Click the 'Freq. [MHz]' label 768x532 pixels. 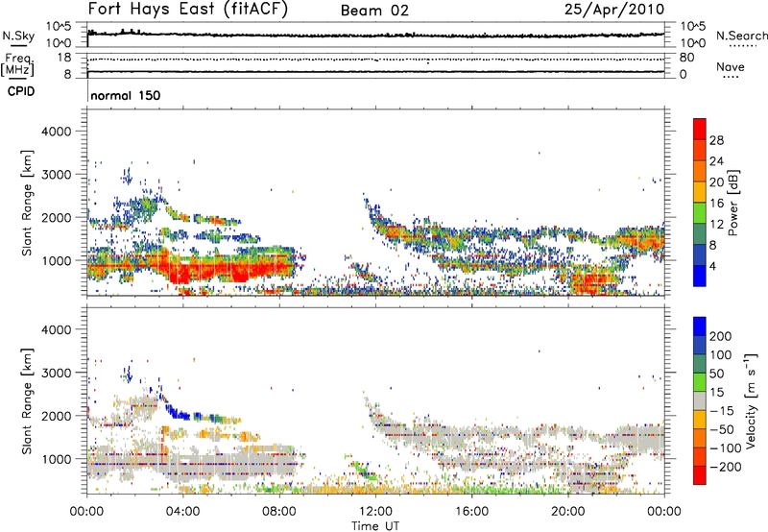[x=17, y=65]
